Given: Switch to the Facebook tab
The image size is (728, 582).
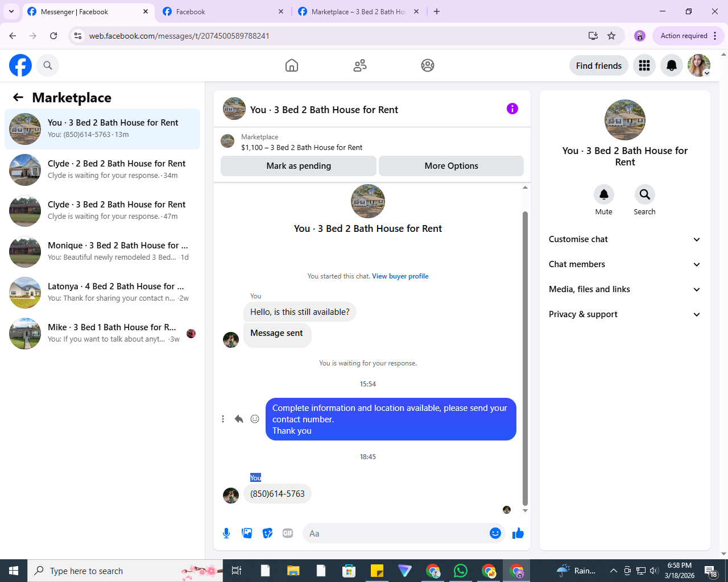Looking at the screenshot, I should pyautogui.click(x=223, y=11).
